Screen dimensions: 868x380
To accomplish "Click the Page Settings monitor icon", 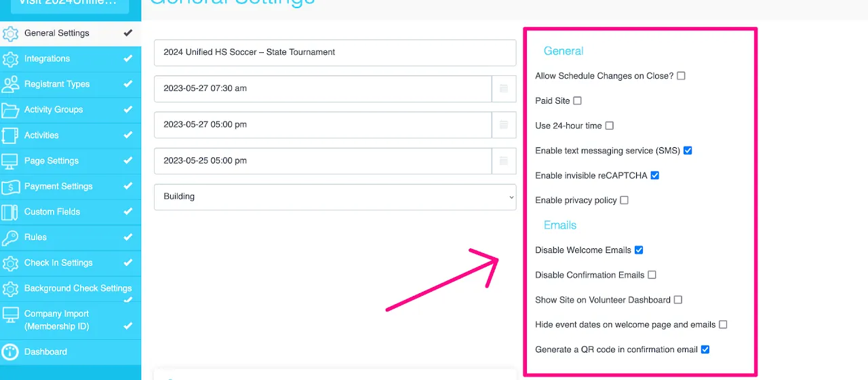I will pos(10,161).
